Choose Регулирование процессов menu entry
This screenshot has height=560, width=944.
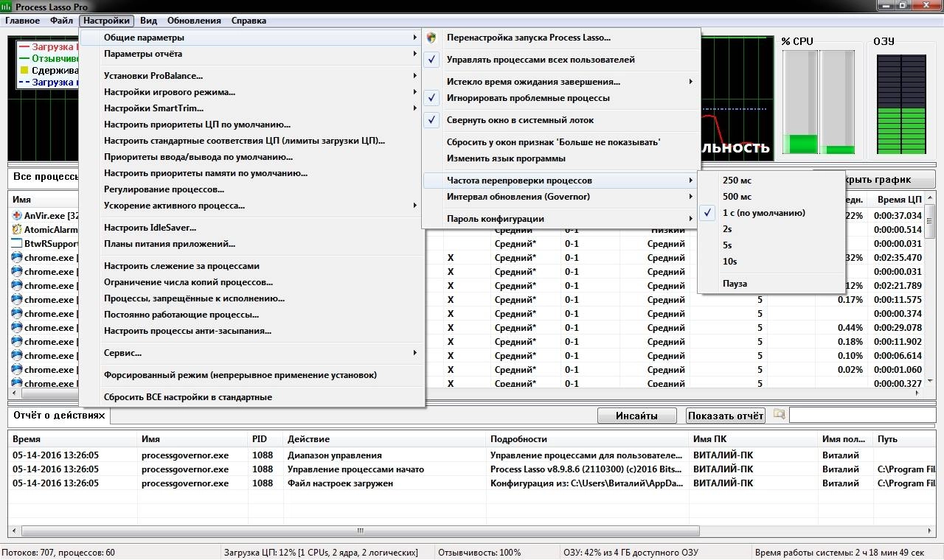click(x=252, y=189)
